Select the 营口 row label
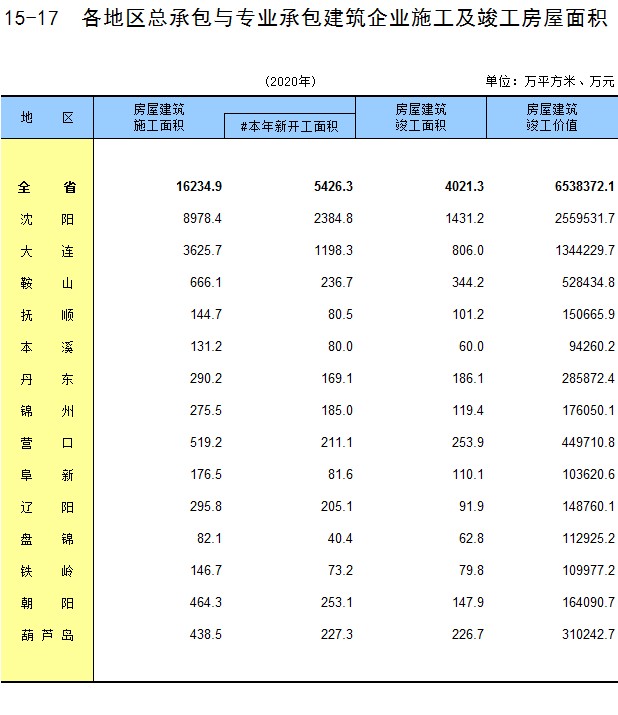618x715 pixels. (47, 443)
